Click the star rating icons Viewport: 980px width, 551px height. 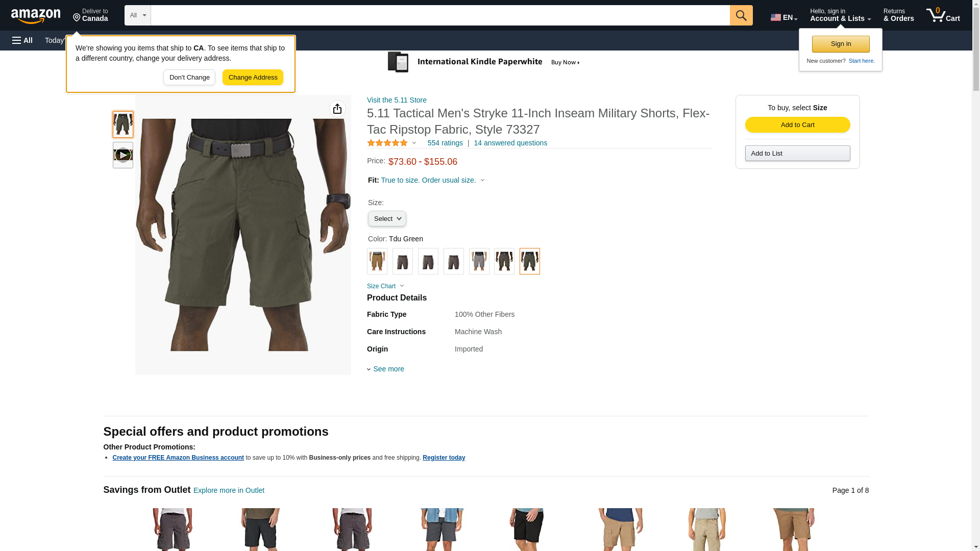[387, 143]
